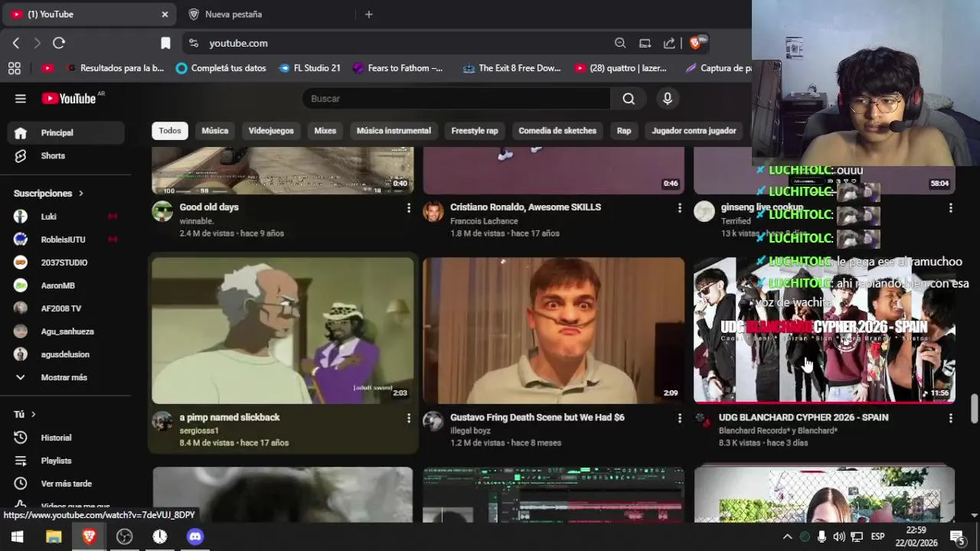The height and width of the screenshot is (551, 980).
Task: Select the Jugador contra jugador chip
Action: [x=694, y=131]
